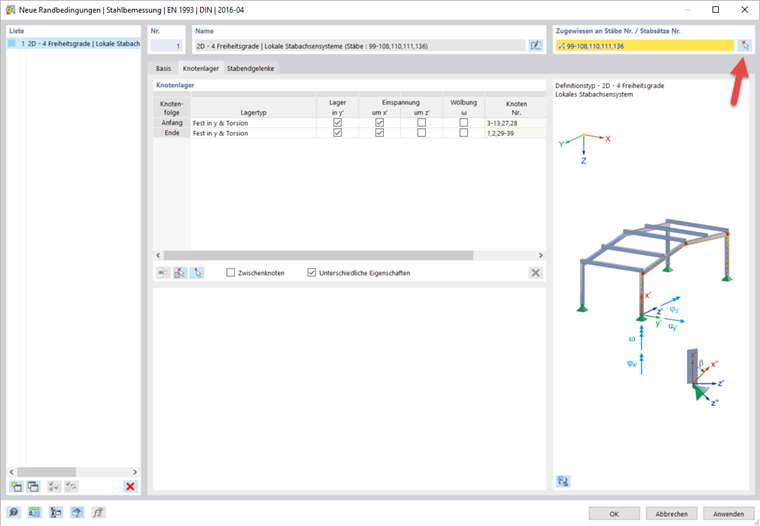Screen dimensions: 760x526
Task: Delete the selected list entry with the red X
Action: [x=130, y=486]
